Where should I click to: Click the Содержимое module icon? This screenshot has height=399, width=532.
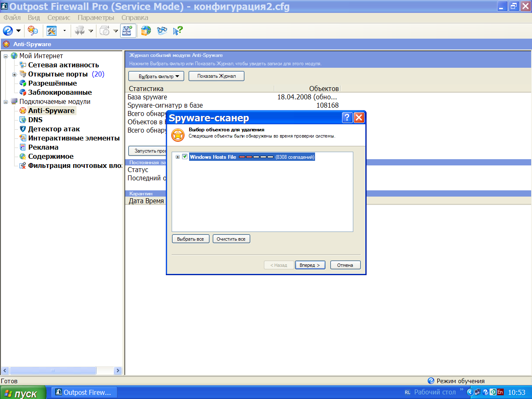[x=23, y=156]
